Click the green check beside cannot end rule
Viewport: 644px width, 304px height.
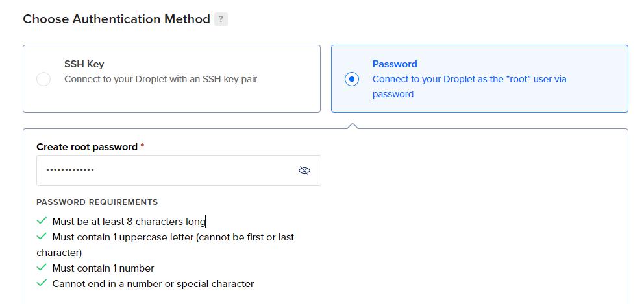(x=42, y=283)
